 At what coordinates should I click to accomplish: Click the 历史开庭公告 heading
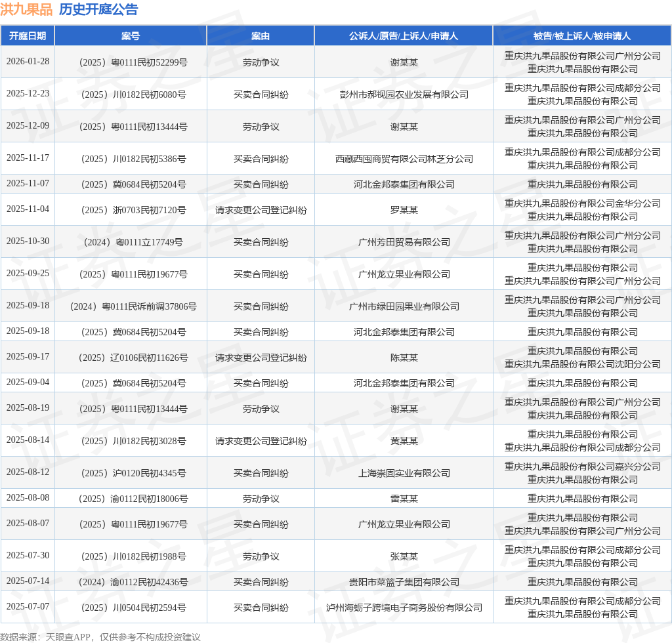tap(98, 9)
